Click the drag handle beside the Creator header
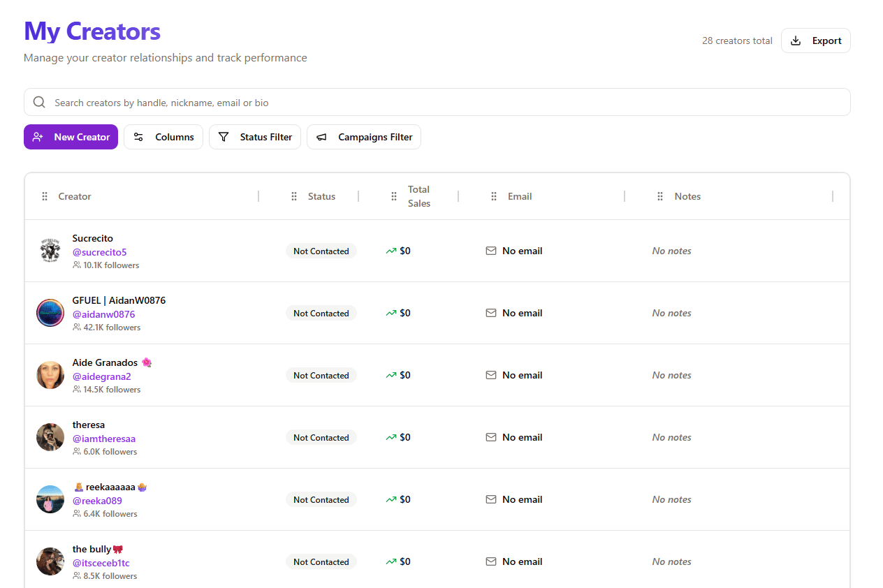The image size is (883, 588). [x=43, y=196]
